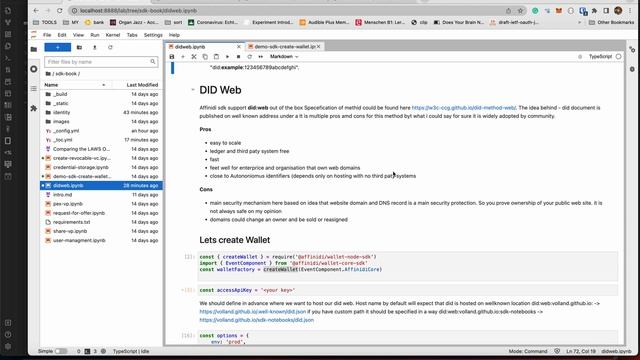The width and height of the screenshot is (640, 360).
Task: Select the _toc.yml file
Action: (x=101, y=140)
